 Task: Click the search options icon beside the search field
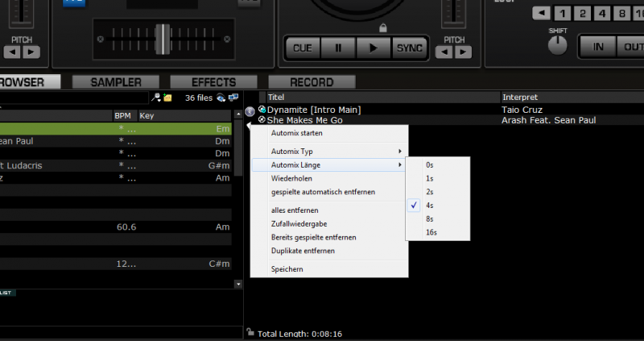click(x=156, y=98)
